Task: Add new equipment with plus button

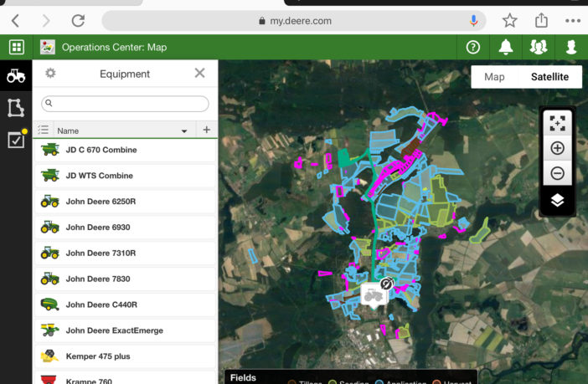Action: pos(206,130)
